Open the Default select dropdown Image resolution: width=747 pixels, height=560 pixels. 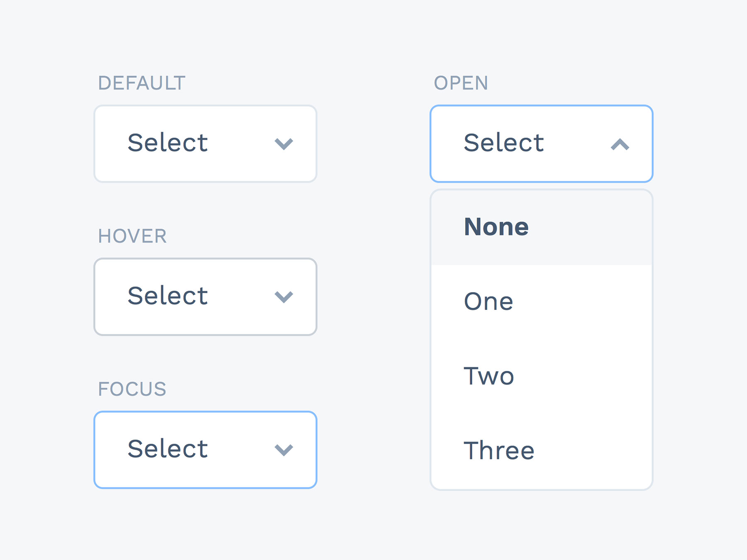click(x=205, y=144)
